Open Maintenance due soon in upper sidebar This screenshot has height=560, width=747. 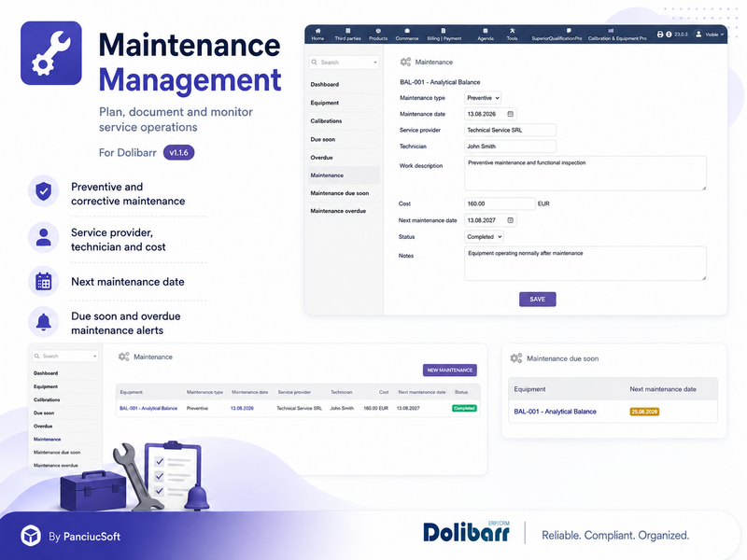coord(340,193)
